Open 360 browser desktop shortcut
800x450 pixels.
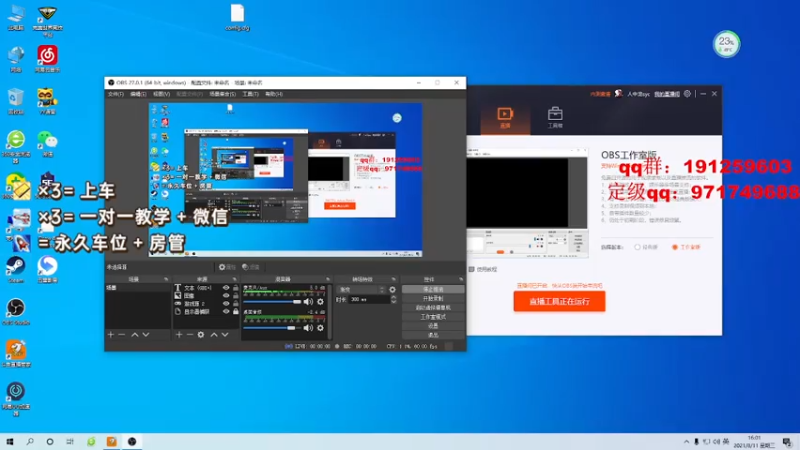15,145
